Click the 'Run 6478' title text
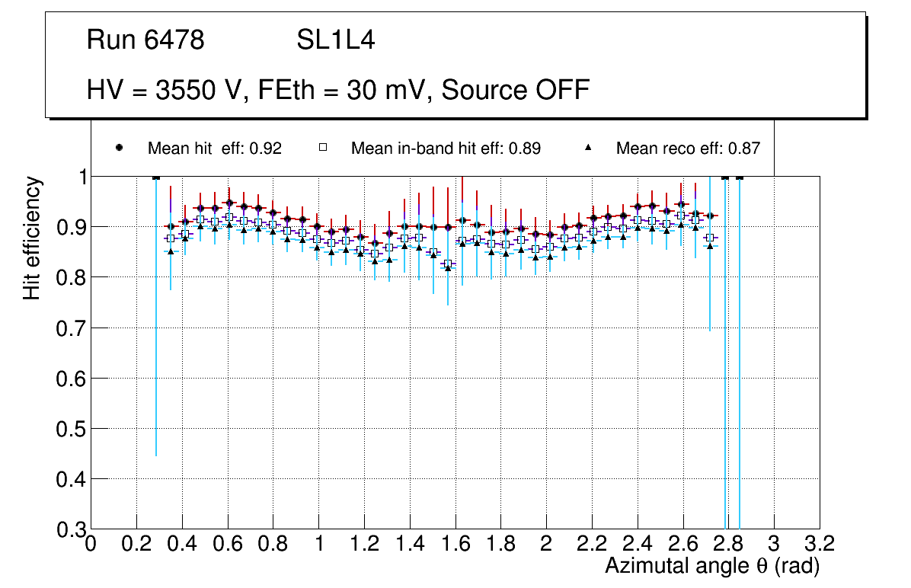Screen dimensions: 911x588 [145, 40]
